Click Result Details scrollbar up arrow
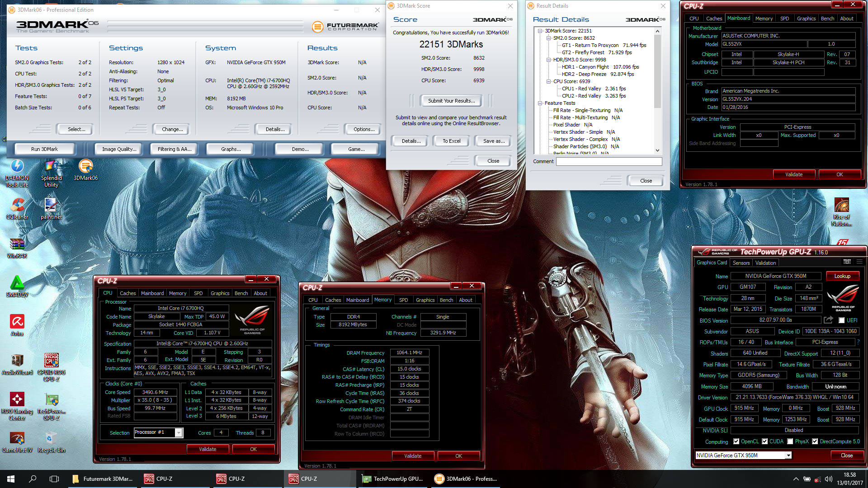This screenshot has height=488, width=868. (x=657, y=31)
